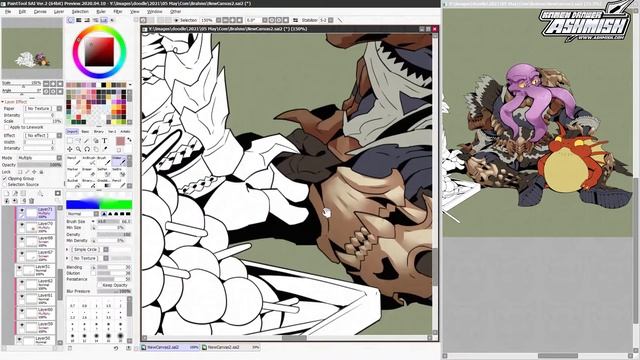
Task: Click the Navigator preview thumbnail
Action: pyautogui.click(x=32, y=48)
